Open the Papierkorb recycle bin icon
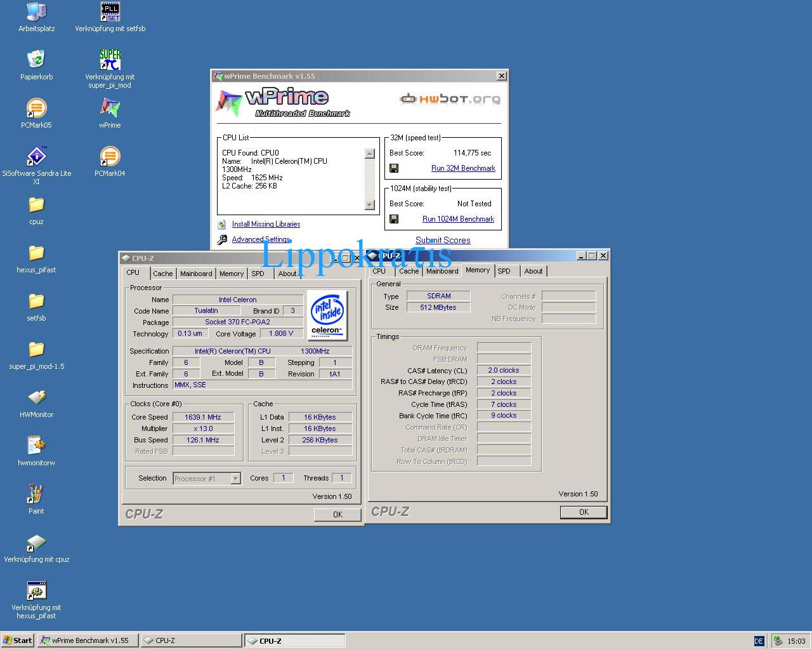The image size is (812, 650). point(36,60)
